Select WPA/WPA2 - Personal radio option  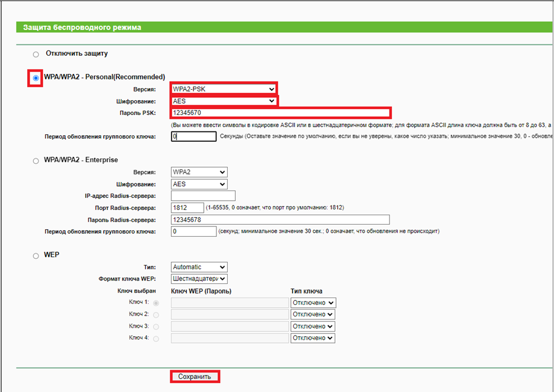(36, 78)
